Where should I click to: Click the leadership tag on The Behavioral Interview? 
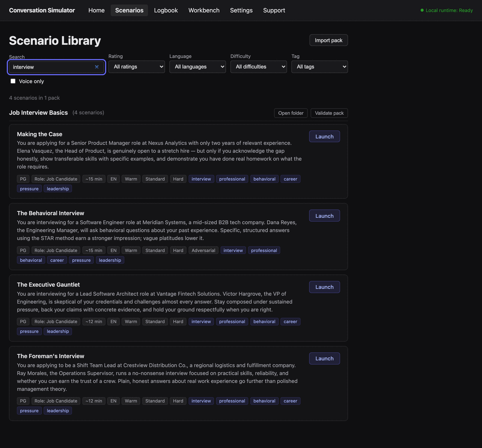(110, 260)
